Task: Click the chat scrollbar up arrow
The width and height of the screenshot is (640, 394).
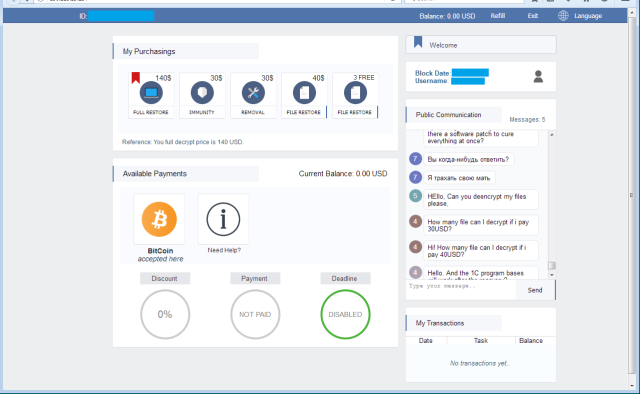Action: pyautogui.click(x=552, y=135)
